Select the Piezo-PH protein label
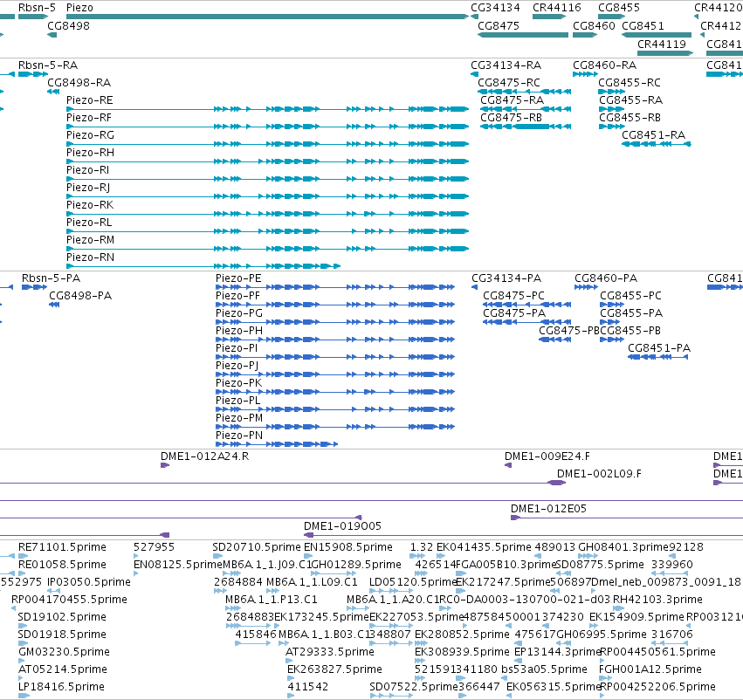Viewport: 743px width, 700px height. [239, 331]
